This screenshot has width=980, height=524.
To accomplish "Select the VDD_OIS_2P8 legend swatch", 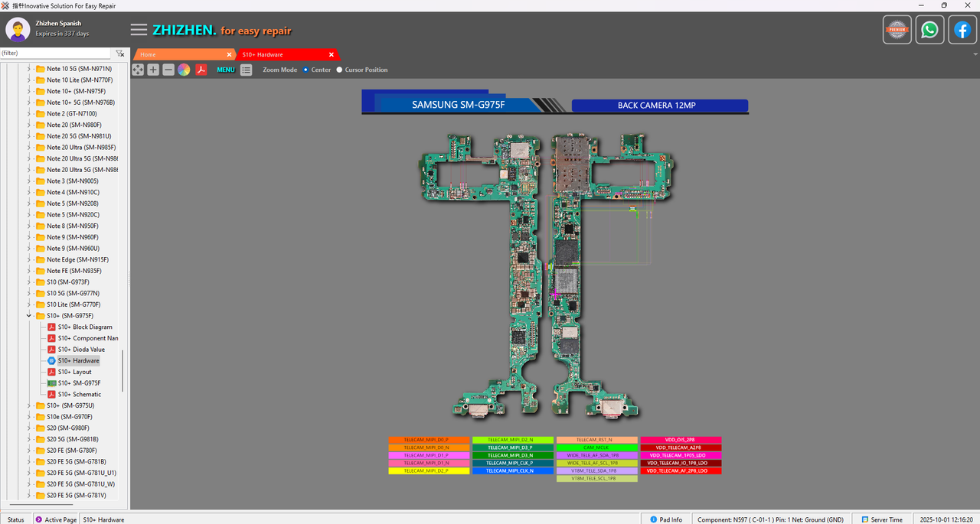I will 681,440.
